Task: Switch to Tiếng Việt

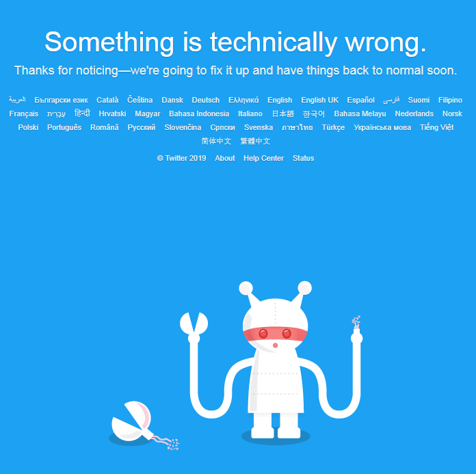Action: [x=436, y=127]
